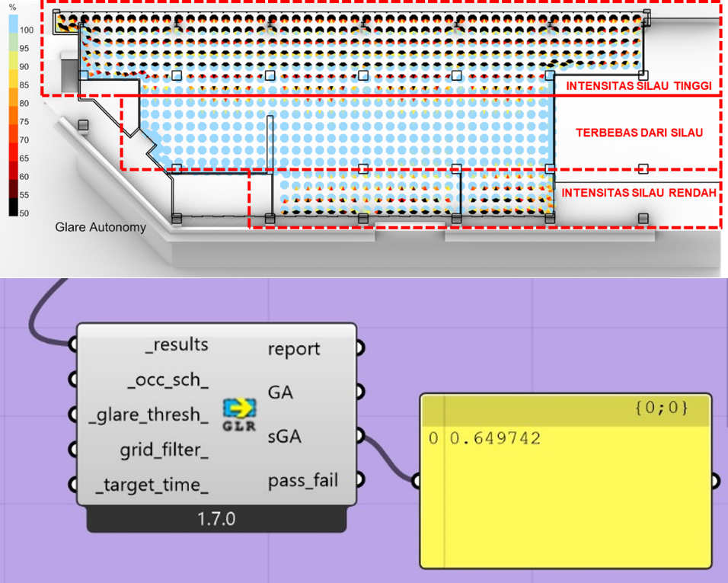The width and height of the screenshot is (728, 583).
Task: Click the 1.7.0 version label bar
Action: point(216,520)
